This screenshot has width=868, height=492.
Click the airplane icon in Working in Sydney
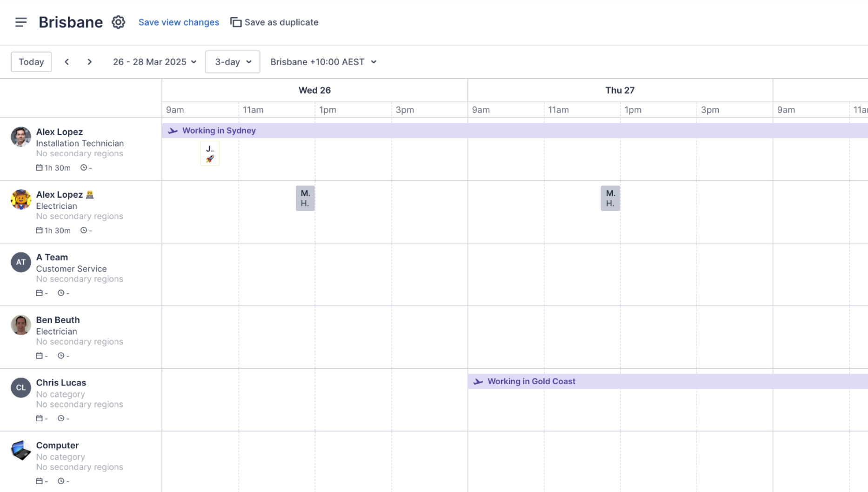click(x=173, y=131)
